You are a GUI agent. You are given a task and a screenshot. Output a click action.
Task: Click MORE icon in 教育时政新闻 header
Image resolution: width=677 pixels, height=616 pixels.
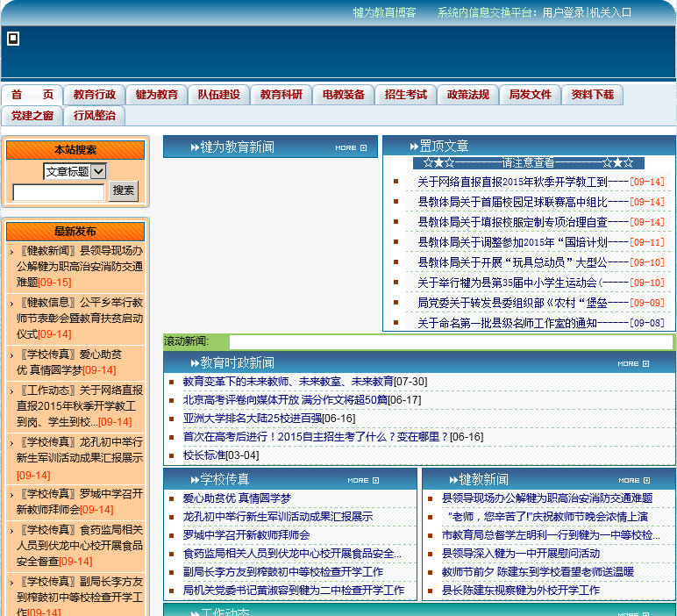pyautogui.click(x=633, y=363)
